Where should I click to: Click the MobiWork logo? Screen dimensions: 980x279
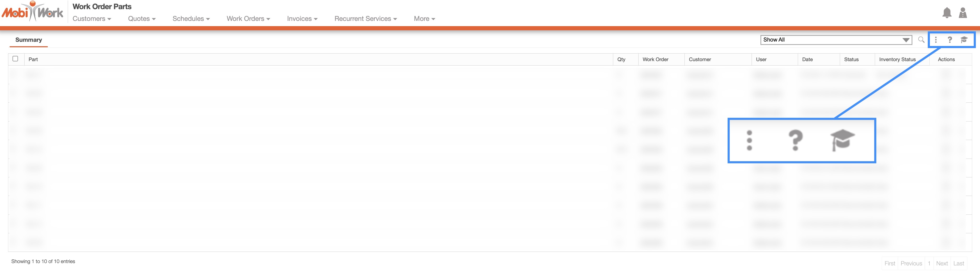(x=33, y=12)
